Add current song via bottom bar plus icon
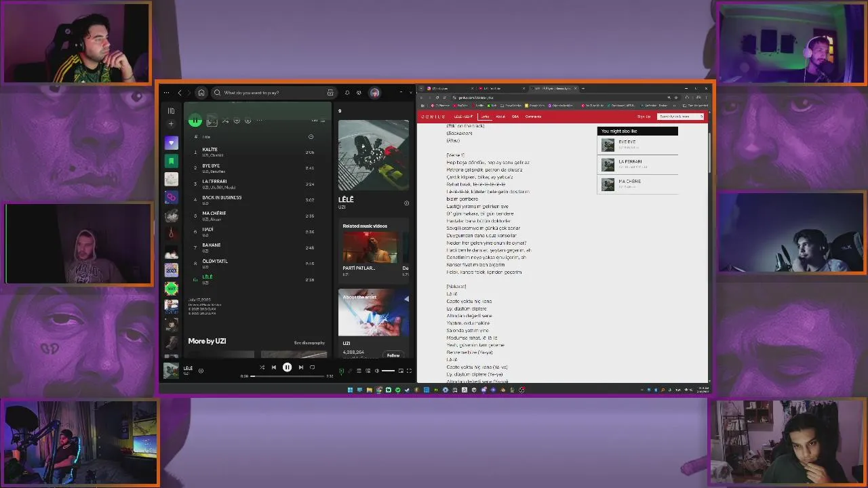868x488 pixels. (201, 371)
